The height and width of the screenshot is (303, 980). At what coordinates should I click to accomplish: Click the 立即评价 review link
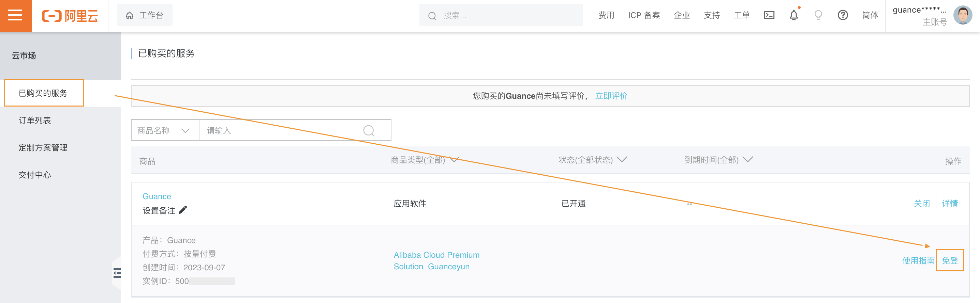click(x=611, y=96)
